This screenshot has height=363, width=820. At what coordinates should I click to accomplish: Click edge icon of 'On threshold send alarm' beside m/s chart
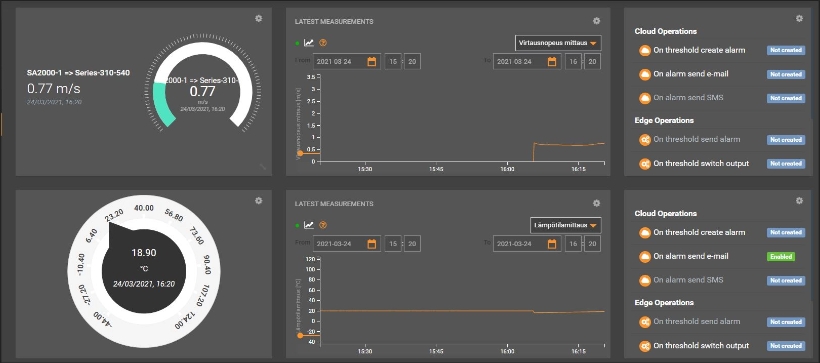pyautogui.click(x=645, y=140)
